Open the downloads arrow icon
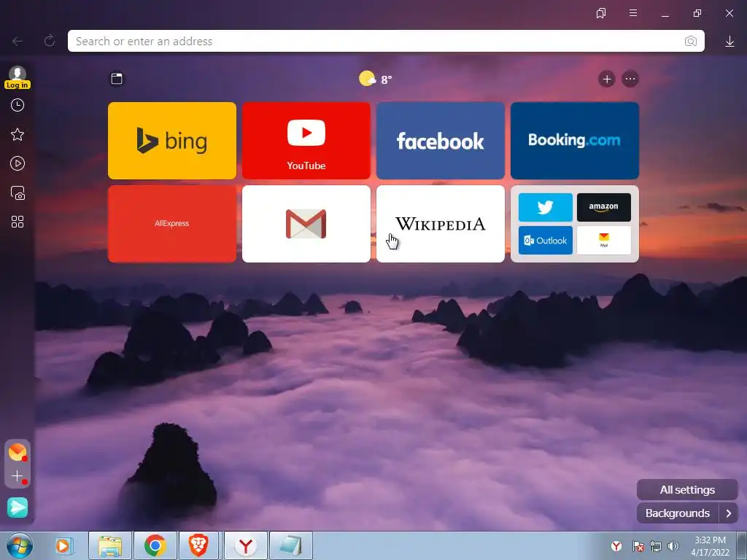This screenshot has width=747, height=560. click(729, 42)
